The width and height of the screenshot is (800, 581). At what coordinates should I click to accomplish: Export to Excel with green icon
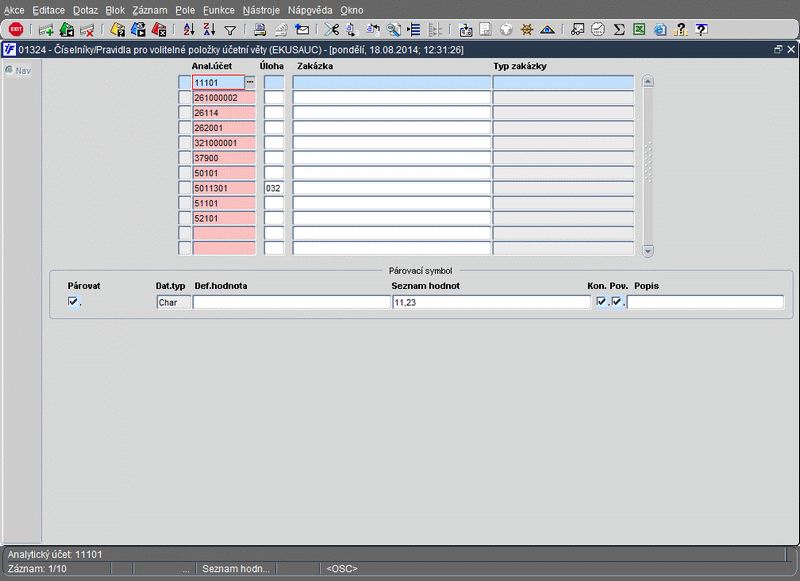pyautogui.click(x=639, y=30)
